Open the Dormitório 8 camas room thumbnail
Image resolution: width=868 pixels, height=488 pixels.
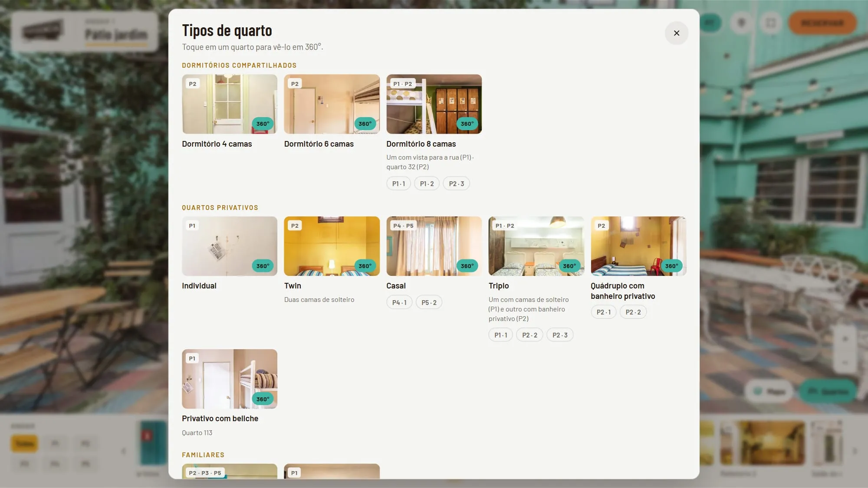coord(434,104)
